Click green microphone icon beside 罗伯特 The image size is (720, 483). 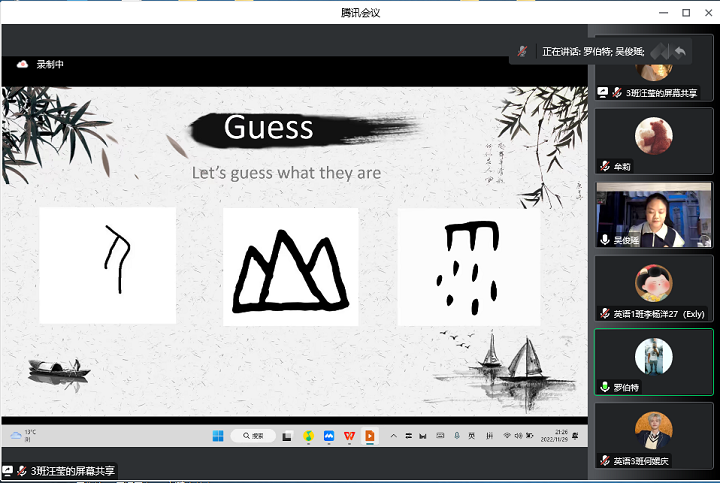605,387
